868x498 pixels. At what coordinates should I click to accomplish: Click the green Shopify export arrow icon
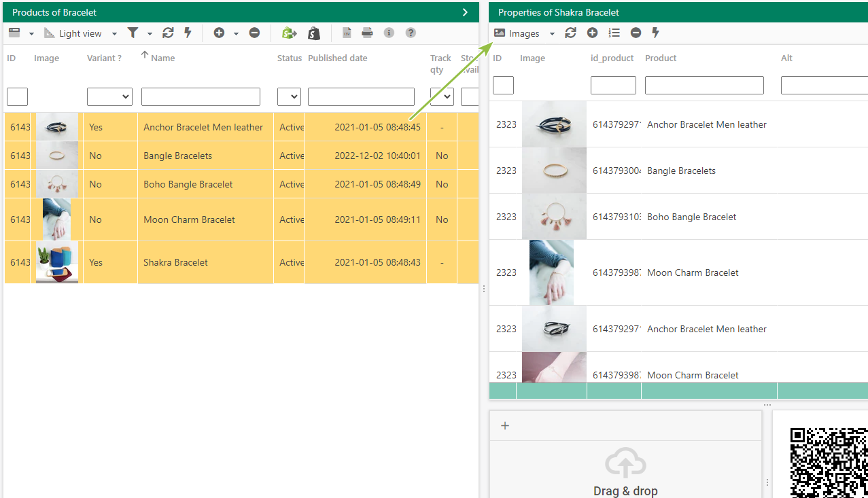289,33
